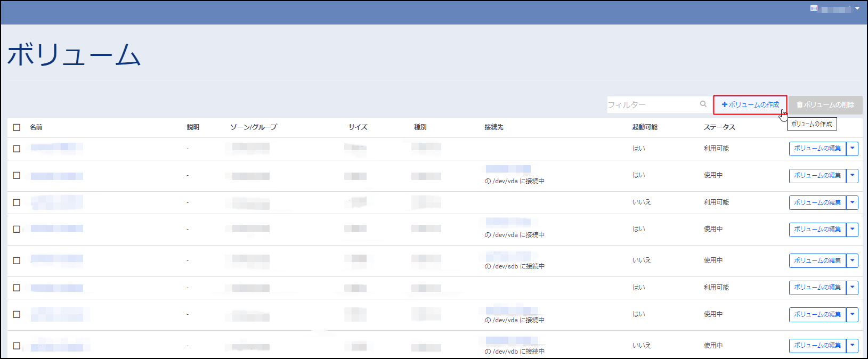The image size is (868, 359).
Task: Tick the checkbox for the /dev/sdb volume row
Action: point(17,260)
